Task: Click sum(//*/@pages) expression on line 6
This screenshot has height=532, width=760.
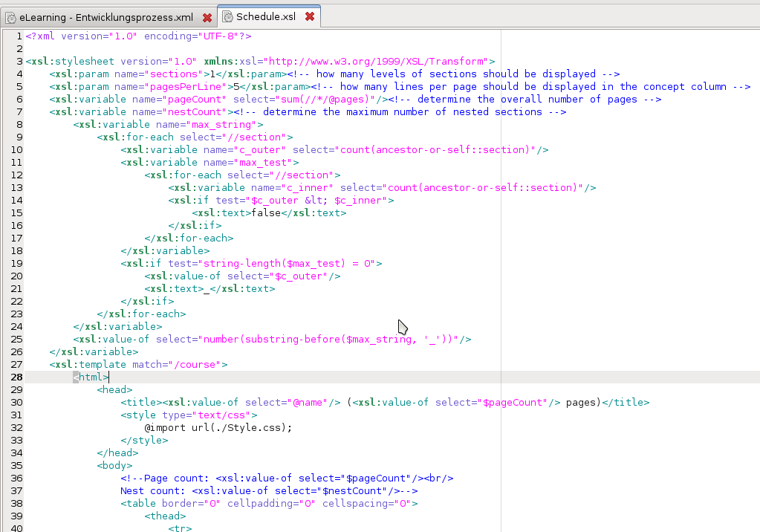Action: point(325,100)
